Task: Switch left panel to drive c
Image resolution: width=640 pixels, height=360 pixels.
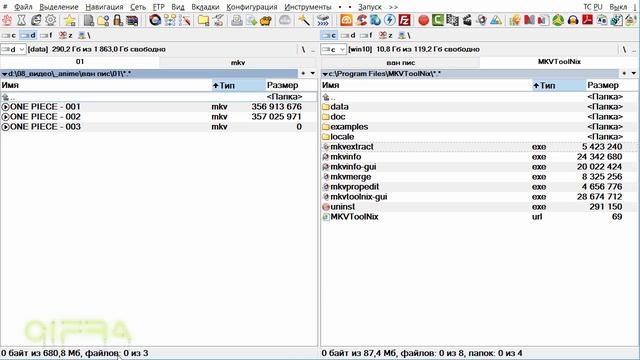Action: [9, 36]
